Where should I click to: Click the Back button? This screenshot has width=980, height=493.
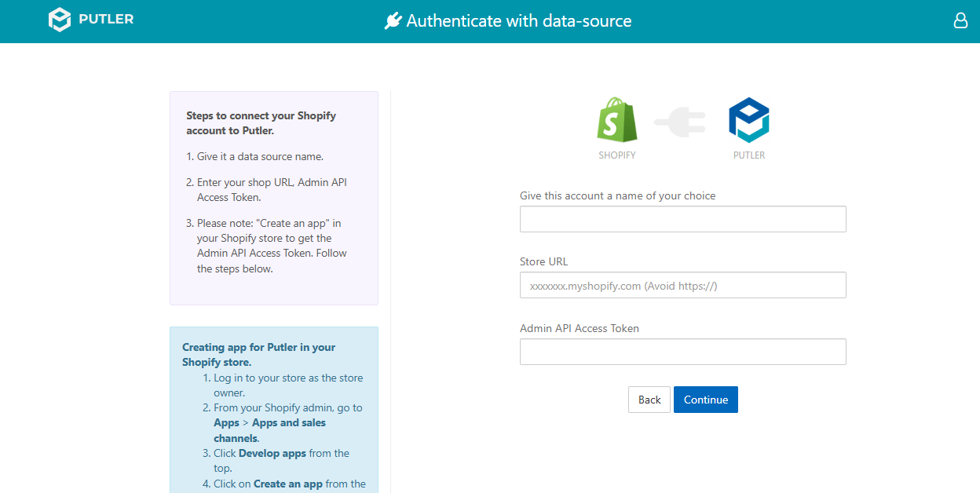pyautogui.click(x=649, y=400)
